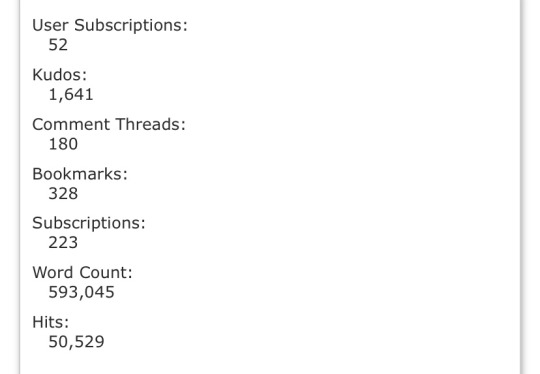Click blank space below the Hits value

click(x=269, y=362)
